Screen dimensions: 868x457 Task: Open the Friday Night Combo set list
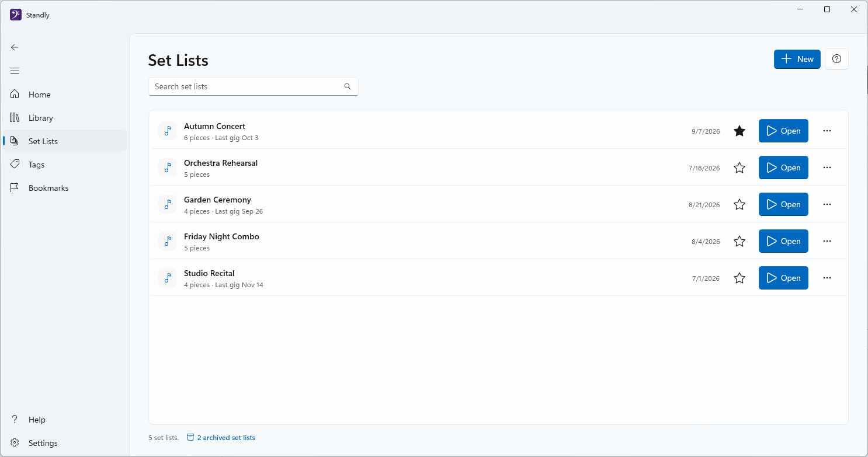pyautogui.click(x=783, y=241)
